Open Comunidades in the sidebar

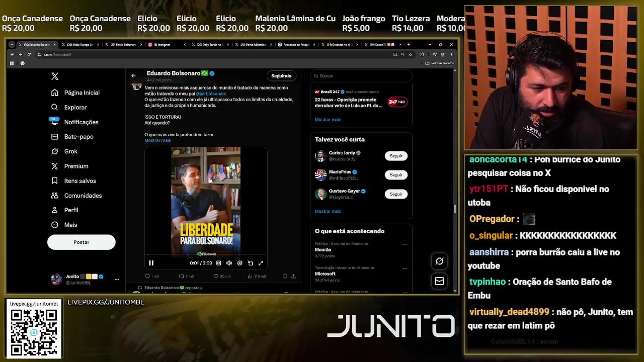point(76,195)
